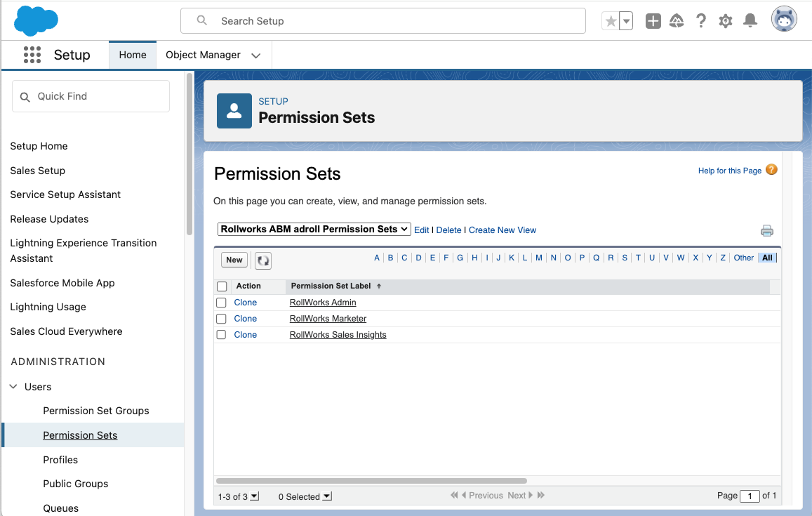Open the user profile avatar

783,20
